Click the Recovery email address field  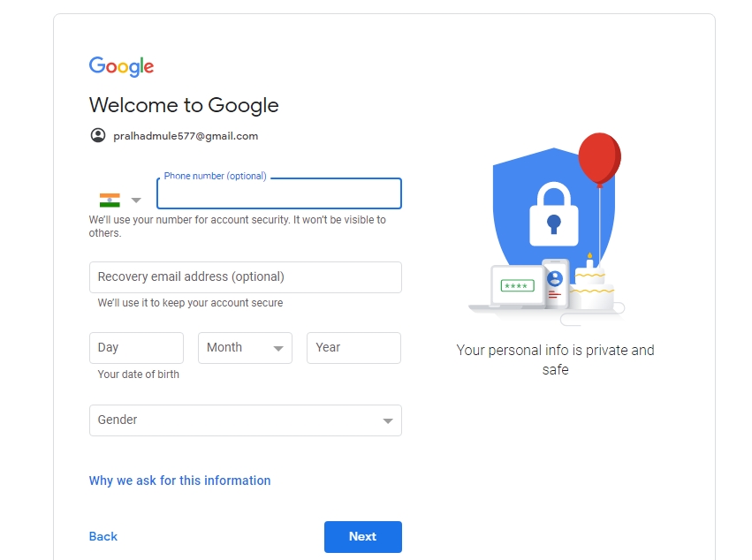tap(245, 277)
